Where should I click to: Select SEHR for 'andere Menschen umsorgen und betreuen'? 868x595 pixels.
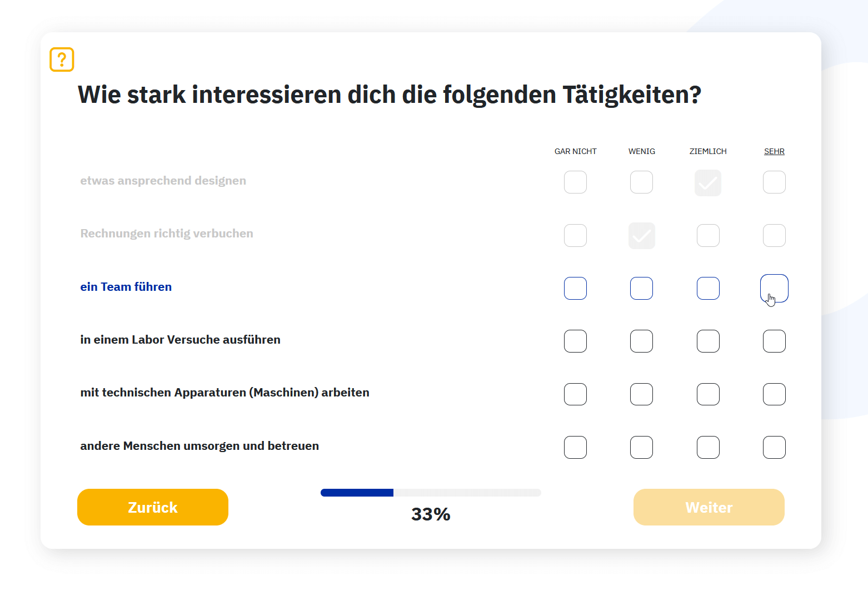coord(774,447)
